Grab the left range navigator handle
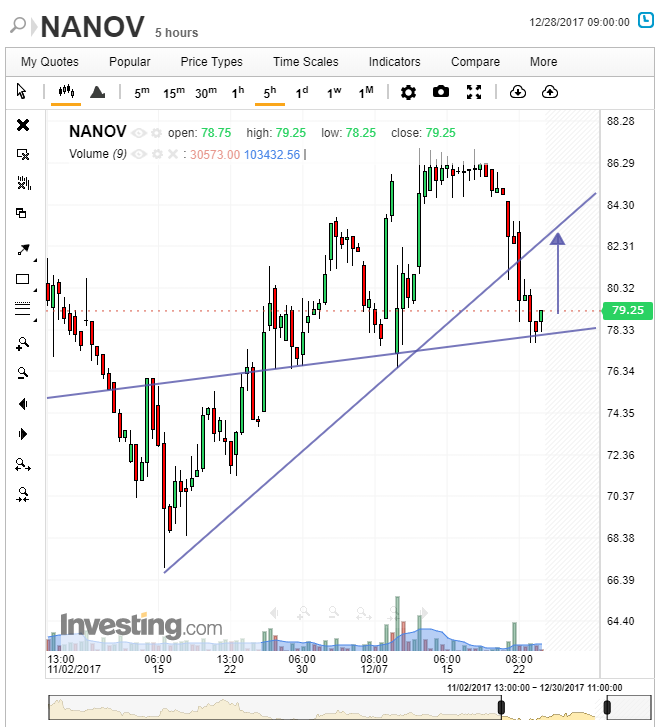The height and width of the screenshot is (727, 665). point(501,708)
